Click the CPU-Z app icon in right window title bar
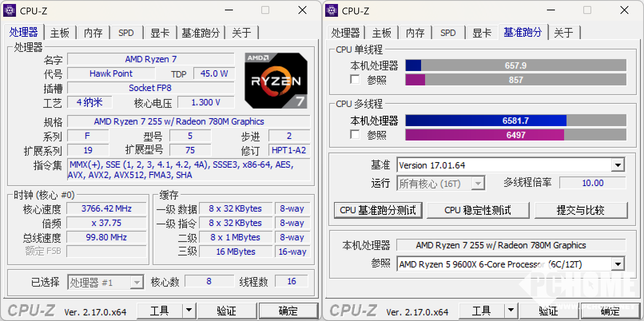644x321 pixels. click(332, 11)
